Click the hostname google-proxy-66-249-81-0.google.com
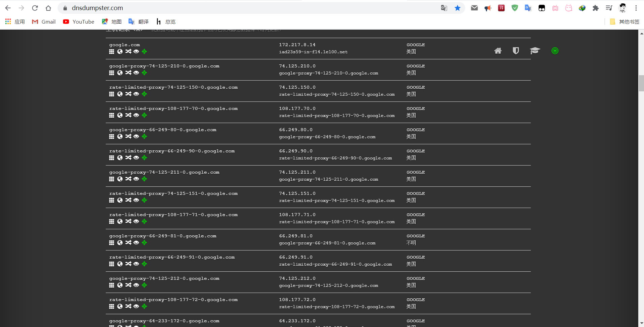This screenshot has height=327, width=644. [x=163, y=236]
